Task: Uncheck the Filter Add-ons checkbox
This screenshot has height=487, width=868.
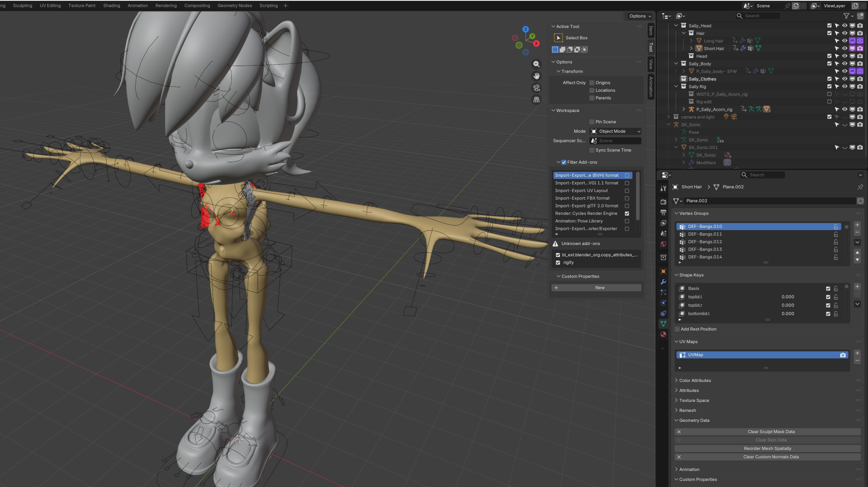Action: [564, 162]
